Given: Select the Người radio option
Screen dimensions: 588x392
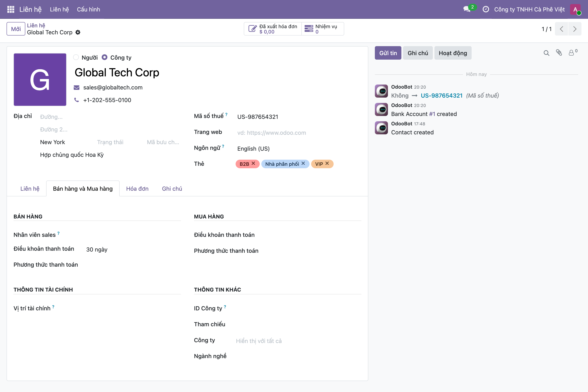Looking at the screenshot, I should (x=76, y=57).
